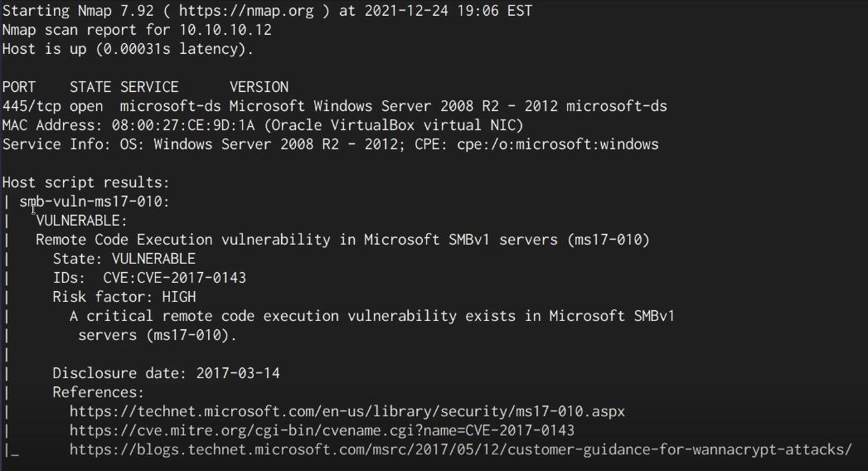Click the 'Host is up' latency line
Image resolution: width=868 pixels, height=471 pixels.
click(127, 49)
